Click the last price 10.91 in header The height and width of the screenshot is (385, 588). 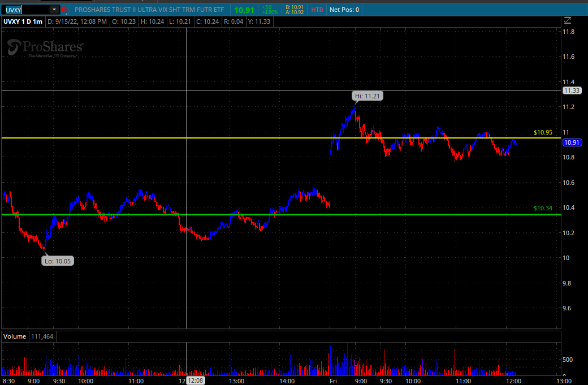point(244,10)
